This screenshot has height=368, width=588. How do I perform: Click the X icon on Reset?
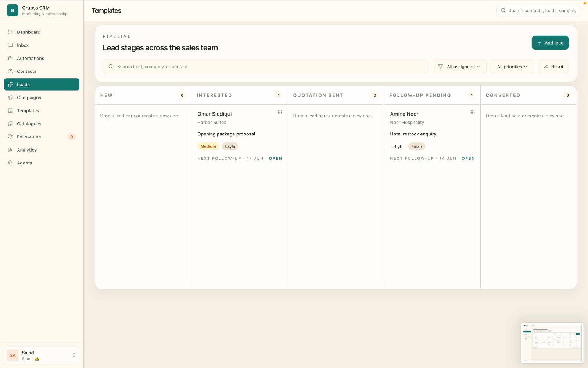click(546, 67)
